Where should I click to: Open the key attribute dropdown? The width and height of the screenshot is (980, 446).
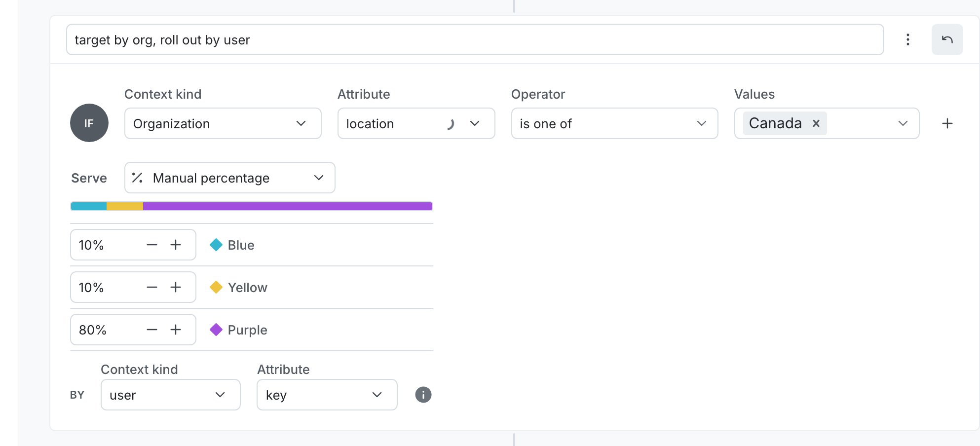(327, 395)
